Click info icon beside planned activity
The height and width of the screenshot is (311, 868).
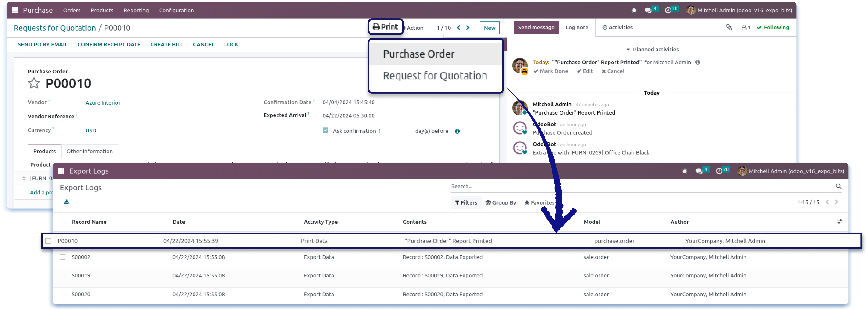[x=698, y=62]
